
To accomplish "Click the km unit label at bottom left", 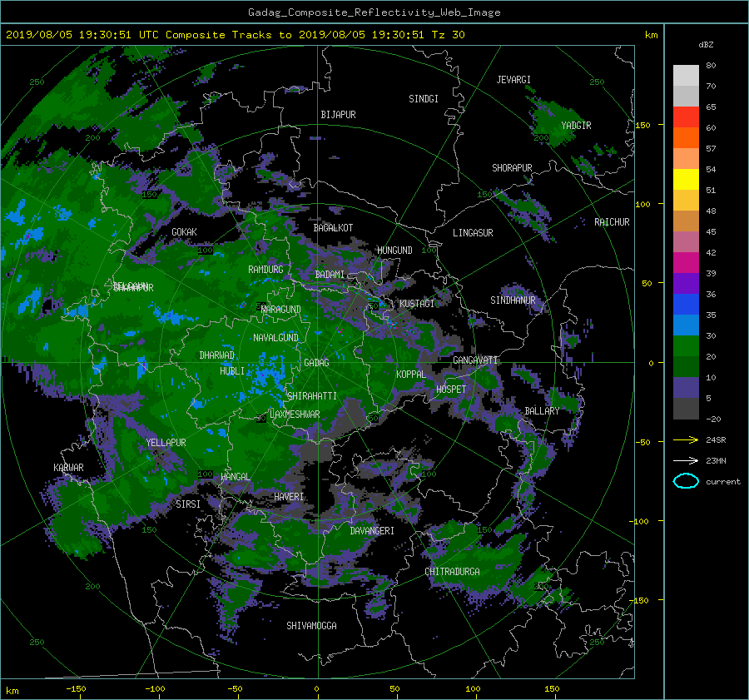I will (x=12, y=691).
